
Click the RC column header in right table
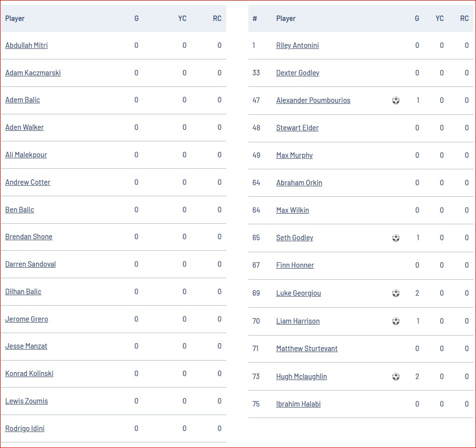(x=465, y=18)
